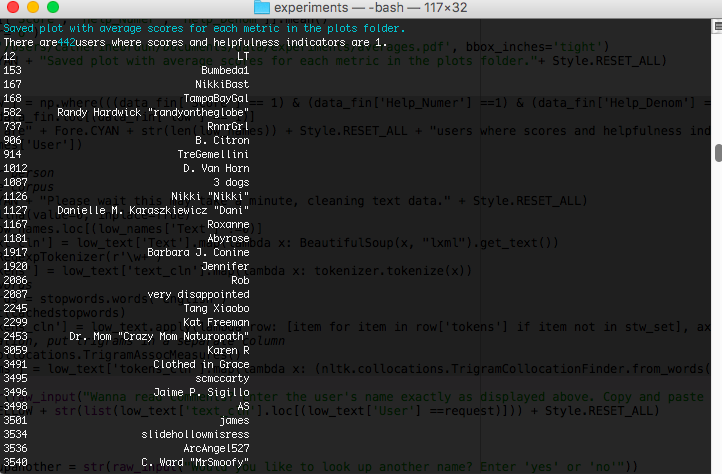Click the name Karen R
Viewport: 722px width, 474px height.
(x=228, y=351)
